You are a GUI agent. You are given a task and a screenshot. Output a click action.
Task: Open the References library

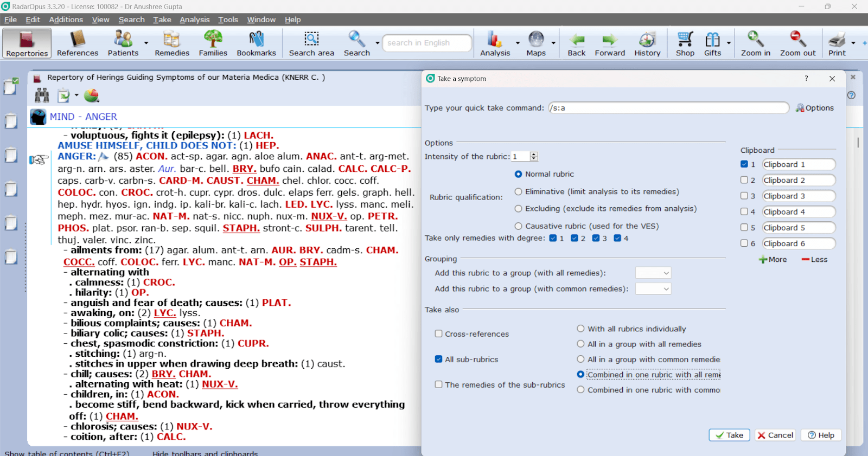pyautogui.click(x=78, y=43)
